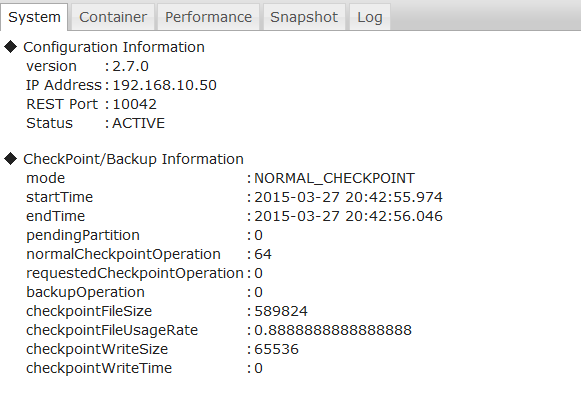Select checkpointWriteSize value 65536
The image size is (581, 413).
coord(276,349)
